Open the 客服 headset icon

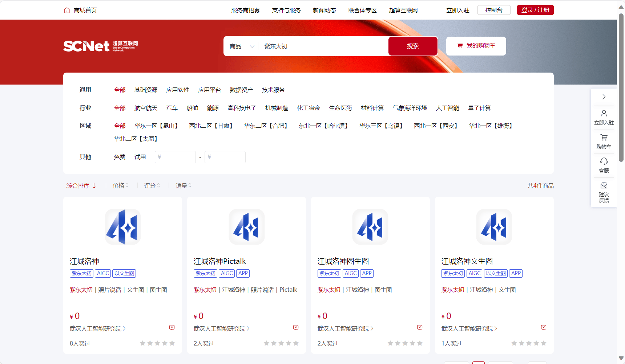[x=604, y=161]
